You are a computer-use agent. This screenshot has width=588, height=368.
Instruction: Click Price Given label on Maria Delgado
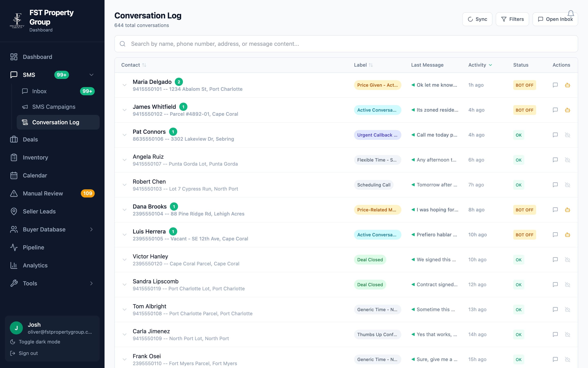click(377, 85)
